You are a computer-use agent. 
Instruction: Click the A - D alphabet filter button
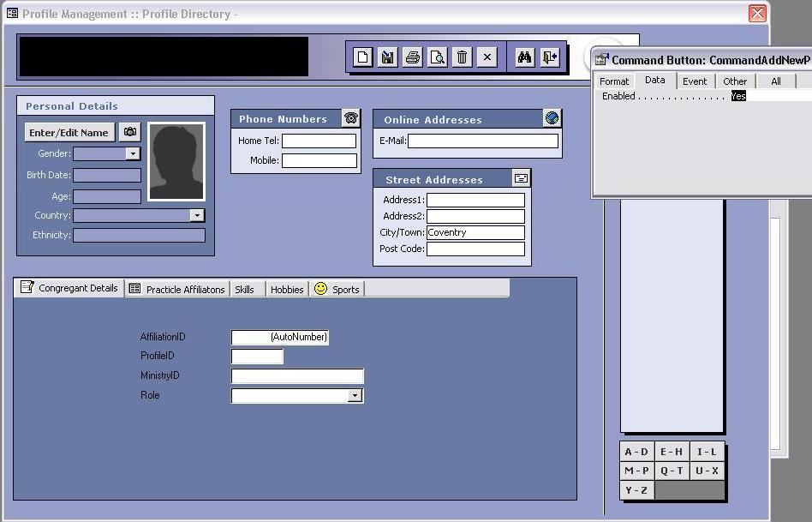pyautogui.click(x=636, y=452)
